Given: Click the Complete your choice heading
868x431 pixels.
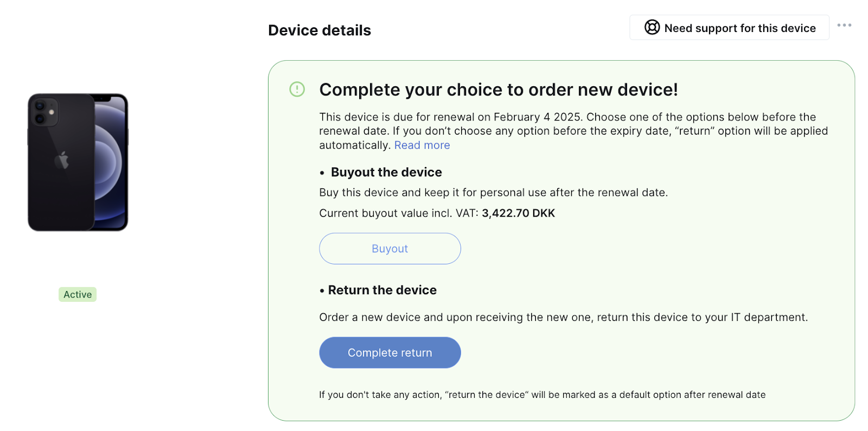Looking at the screenshot, I should (x=499, y=90).
